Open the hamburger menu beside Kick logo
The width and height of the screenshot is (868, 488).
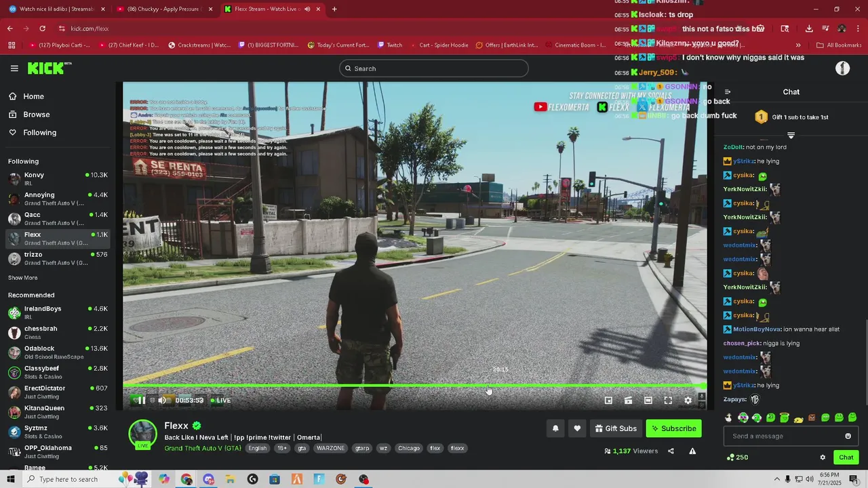14,68
